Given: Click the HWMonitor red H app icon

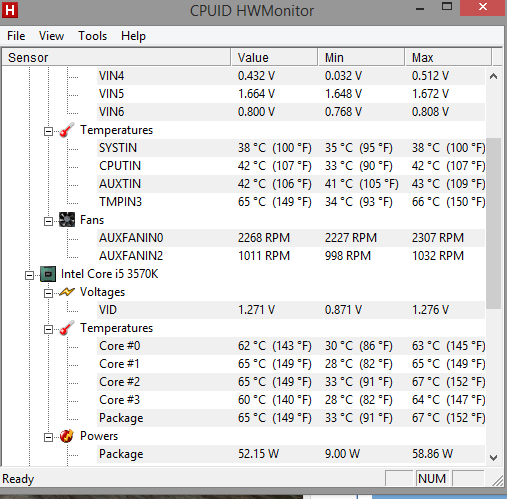Looking at the screenshot, I should pos(10,10).
